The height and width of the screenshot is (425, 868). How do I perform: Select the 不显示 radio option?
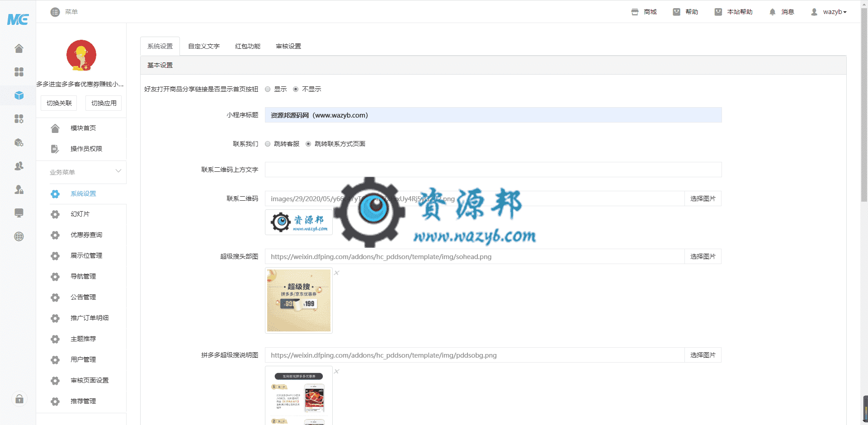coord(296,90)
